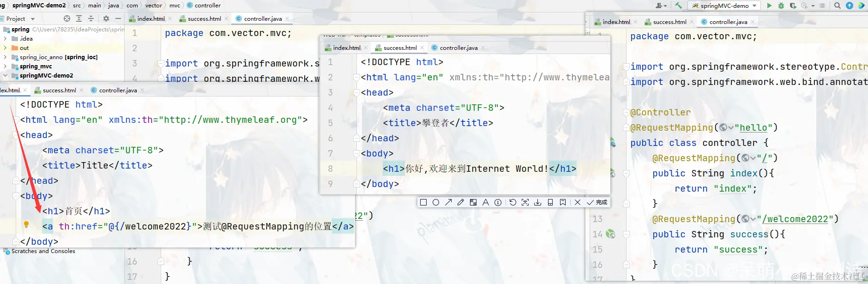Expand spring_ioc_anno module node
The image size is (868, 284).
5,57
